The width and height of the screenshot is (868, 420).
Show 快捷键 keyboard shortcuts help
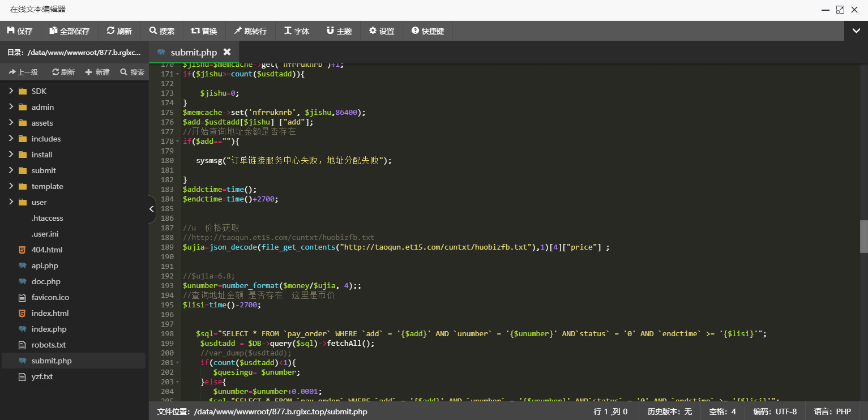click(x=427, y=31)
